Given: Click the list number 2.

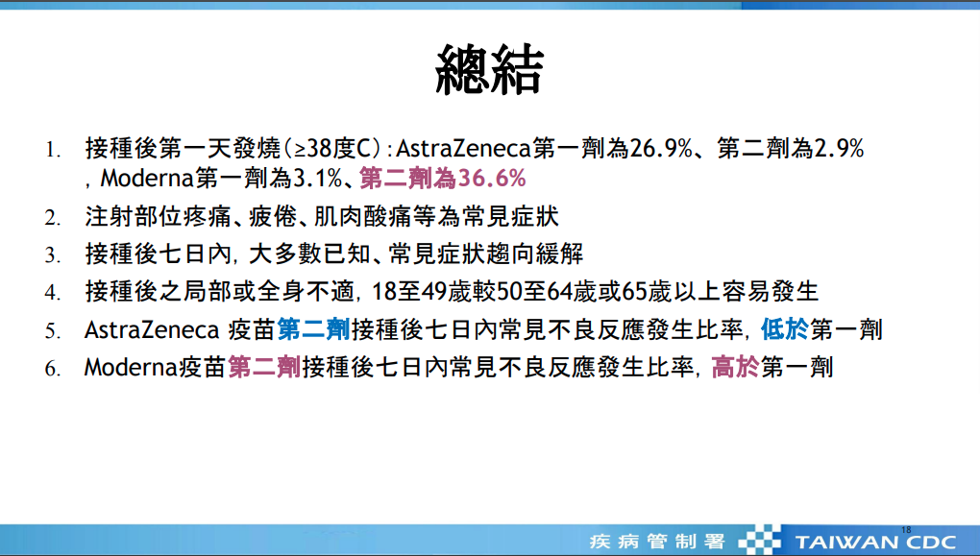Looking at the screenshot, I should point(53,218).
